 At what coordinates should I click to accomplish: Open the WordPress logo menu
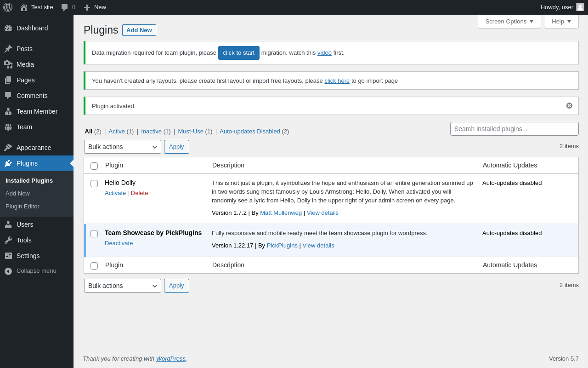[x=8, y=7]
